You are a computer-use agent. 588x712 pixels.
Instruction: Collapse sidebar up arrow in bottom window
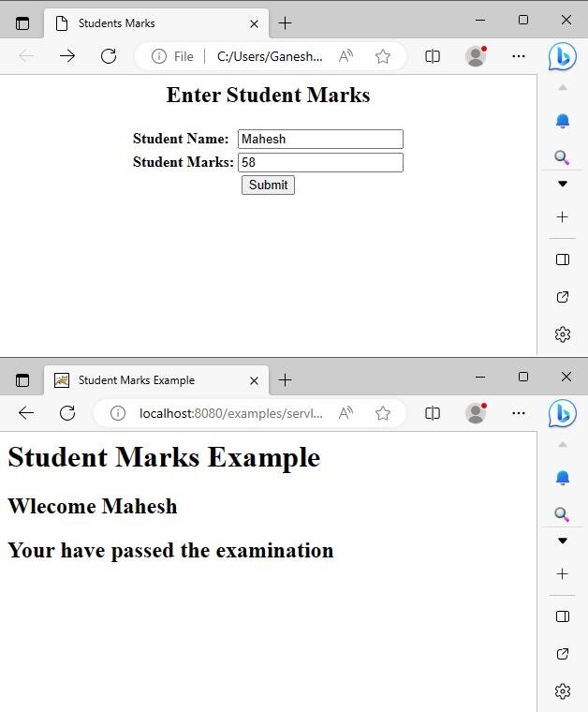pyautogui.click(x=563, y=444)
